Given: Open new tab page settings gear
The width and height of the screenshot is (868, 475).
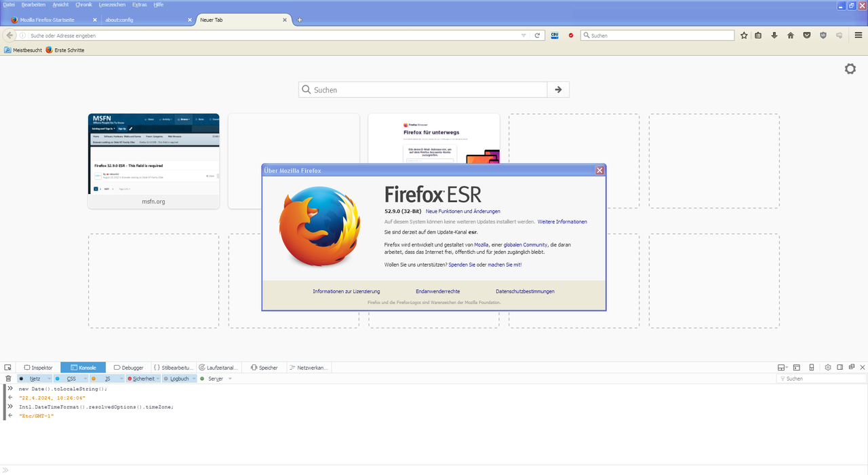Looking at the screenshot, I should click(x=850, y=69).
